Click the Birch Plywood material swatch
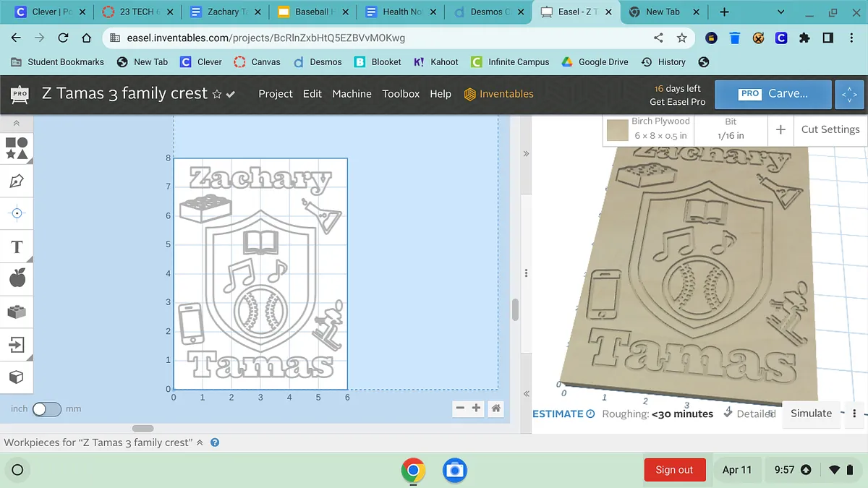Image resolution: width=868 pixels, height=488 pixels. coord(617,129)
